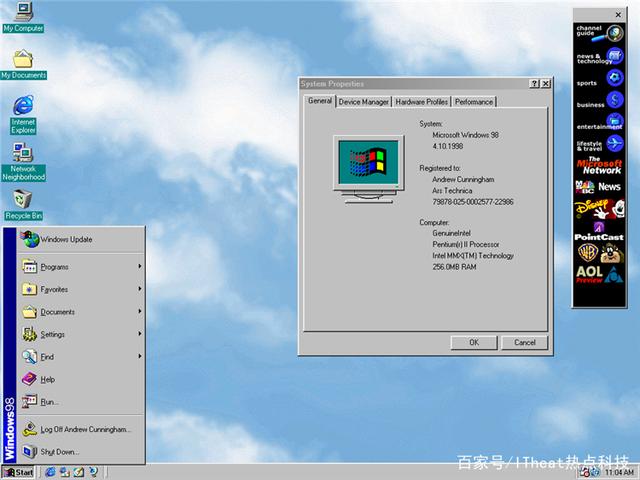Switch to the Device Manager tab
Screen dimensions: 640x480
[363, 102]
